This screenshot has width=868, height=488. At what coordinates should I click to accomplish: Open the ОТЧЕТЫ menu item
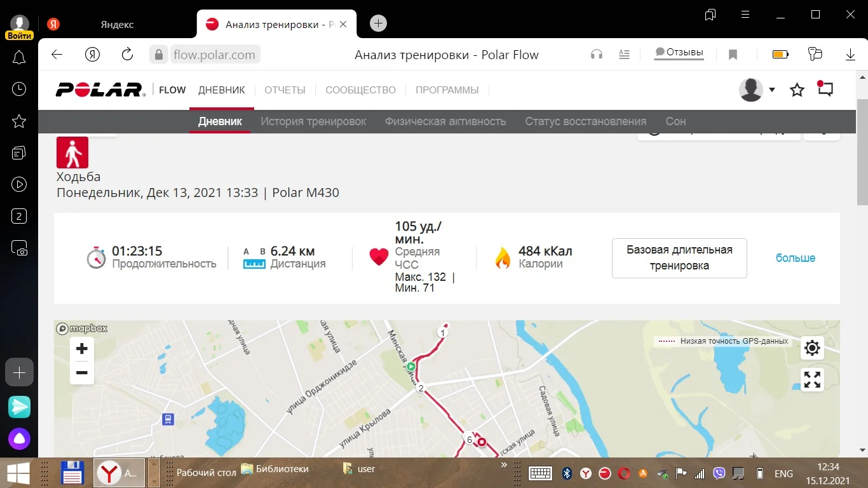285,90
